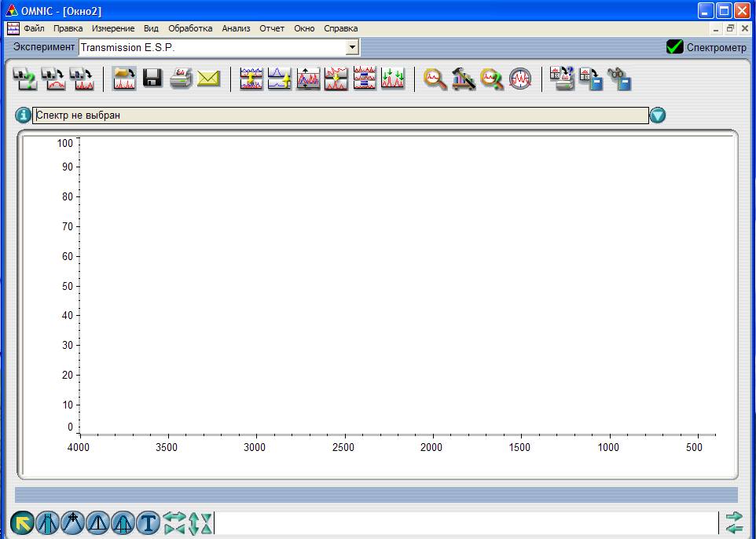
Task: Click the OMNIC document icon in menu bar
Action: coord(13,28)
